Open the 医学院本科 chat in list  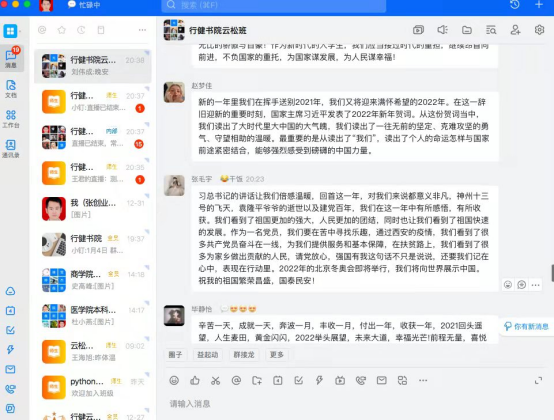pyautogui.click(x=93, y=316)
